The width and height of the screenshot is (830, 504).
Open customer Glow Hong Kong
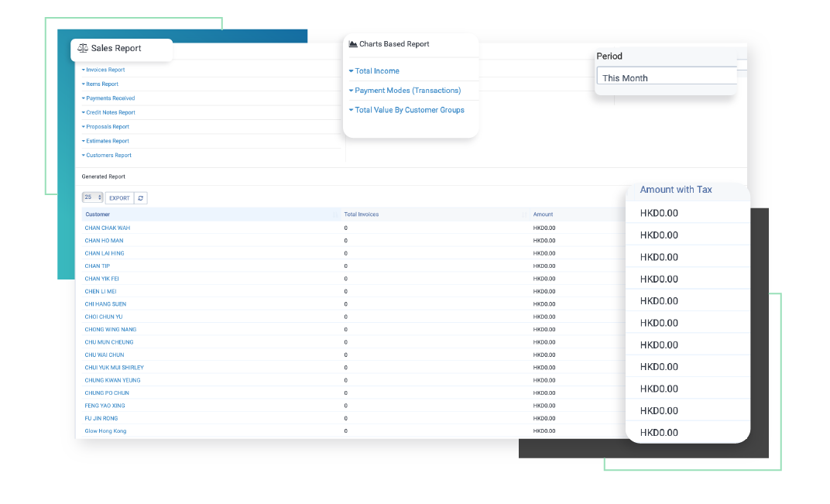[x=105, y=431]
